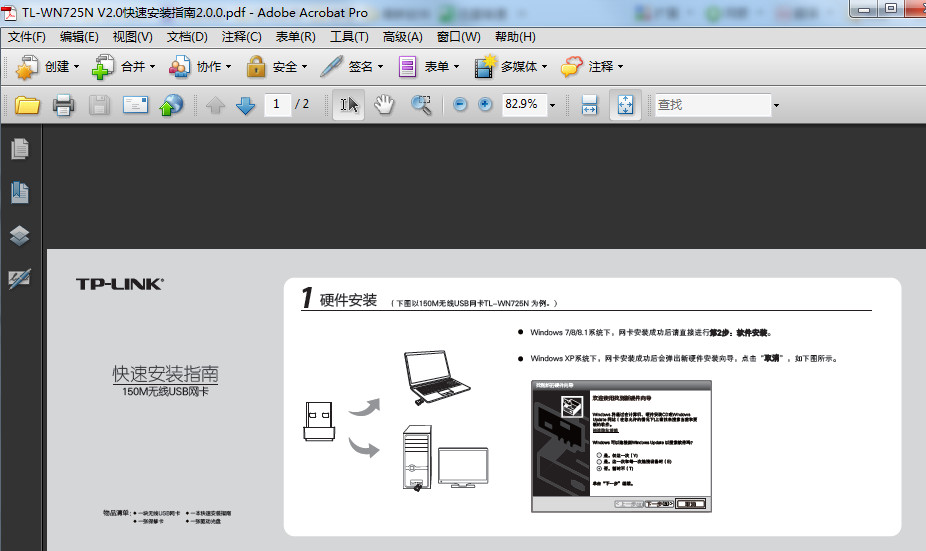Open the 文件(F) menu
The height and width of the screenshot is (551, 926).
click(x=27, y=37)
